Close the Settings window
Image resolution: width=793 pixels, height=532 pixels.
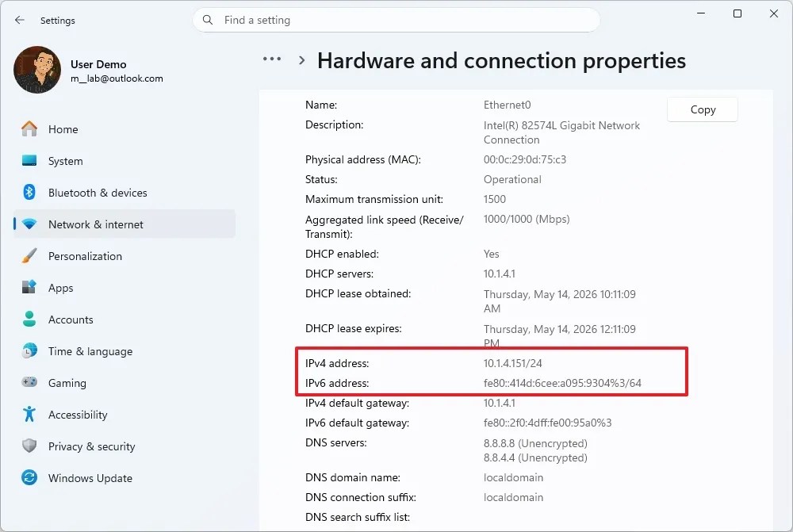(774, 13)
